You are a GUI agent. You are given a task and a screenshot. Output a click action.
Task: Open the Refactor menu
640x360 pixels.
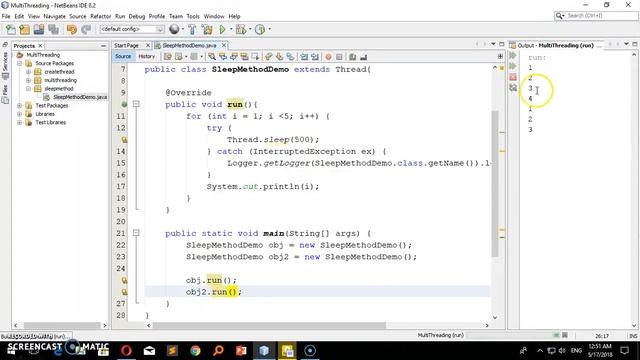[x=100, y=16]
